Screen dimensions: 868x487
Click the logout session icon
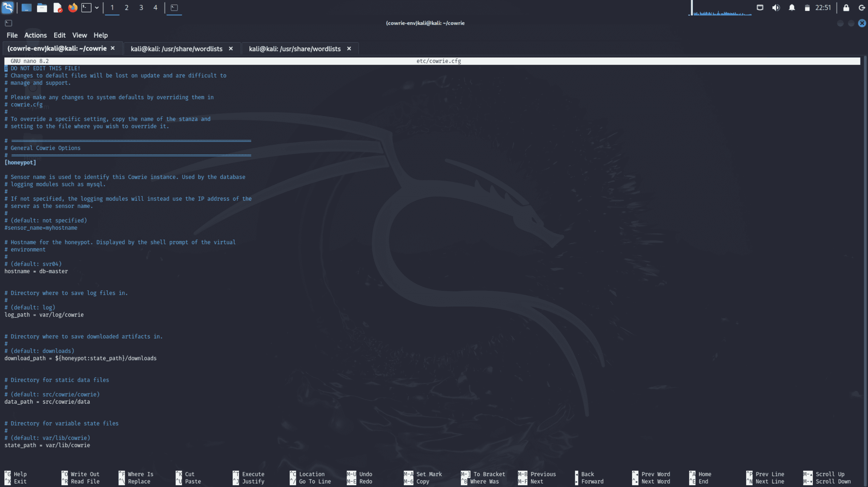click(x=861, y=7)
